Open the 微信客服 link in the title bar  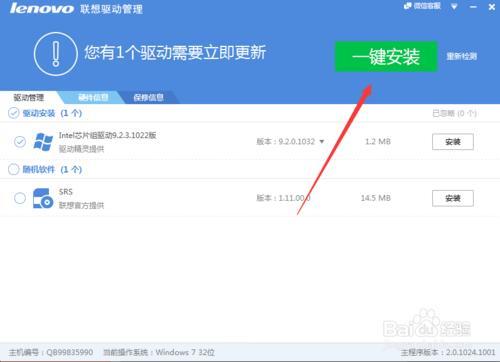click(422, 6)
